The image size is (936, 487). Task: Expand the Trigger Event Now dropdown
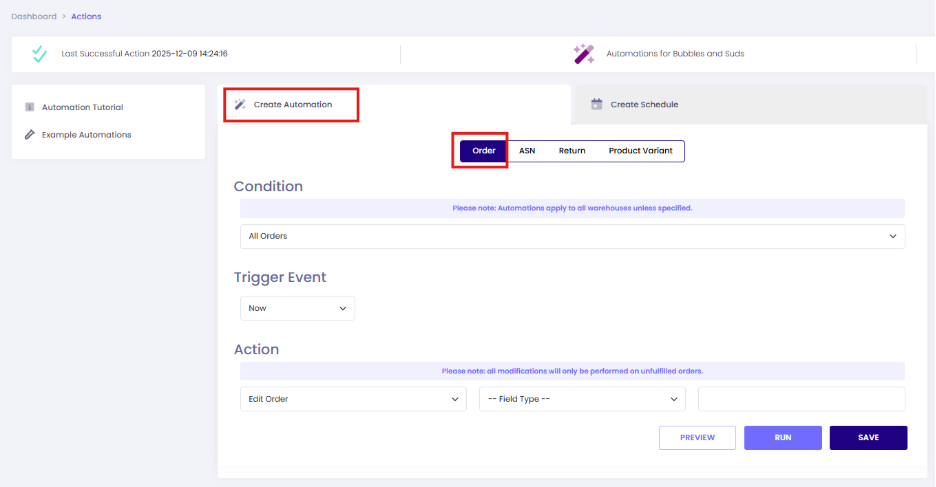pyautogui.click(x=297, y=308)
